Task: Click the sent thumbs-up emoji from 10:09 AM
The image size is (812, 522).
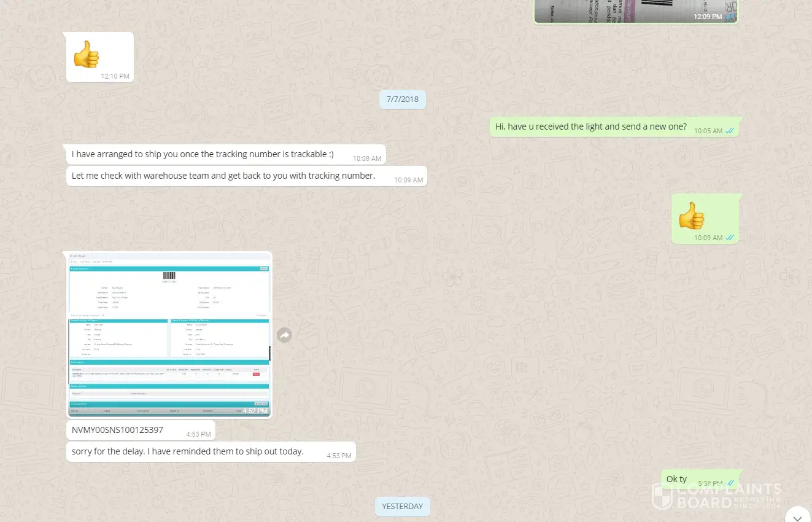Action: [x=691, y=216]
